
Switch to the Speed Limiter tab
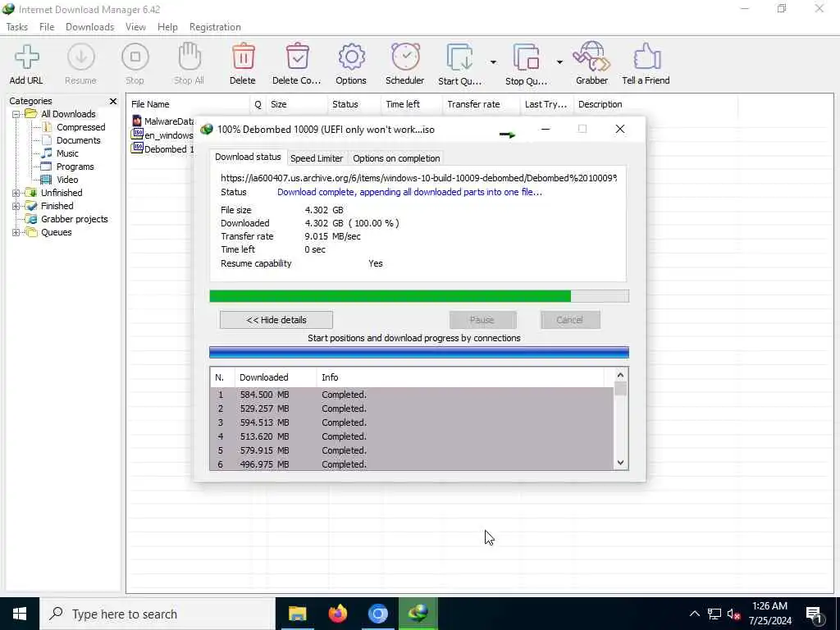point(317,158)
